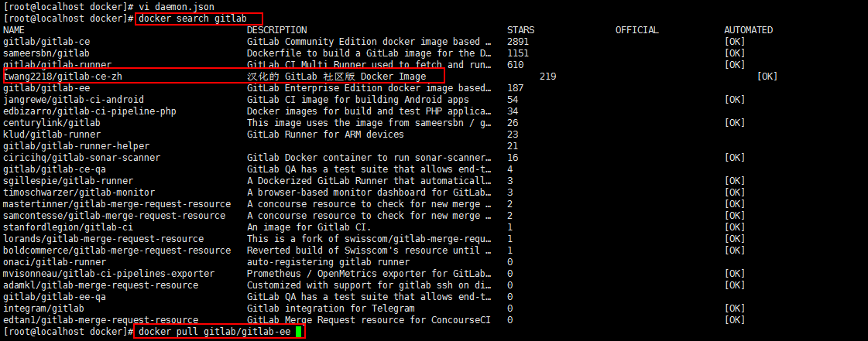
Task: Select the integram/gitlab image name
Action: coord(43,309)
